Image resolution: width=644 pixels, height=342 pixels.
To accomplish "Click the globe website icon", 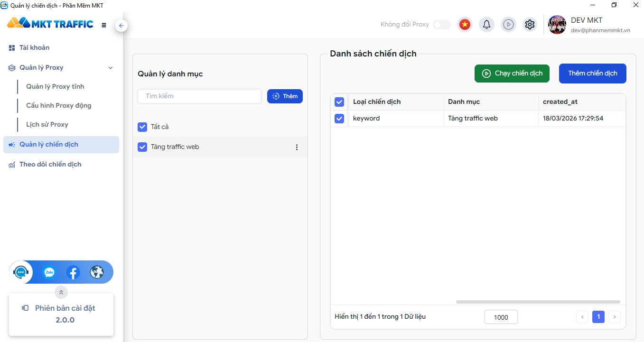I will (97, 272).
